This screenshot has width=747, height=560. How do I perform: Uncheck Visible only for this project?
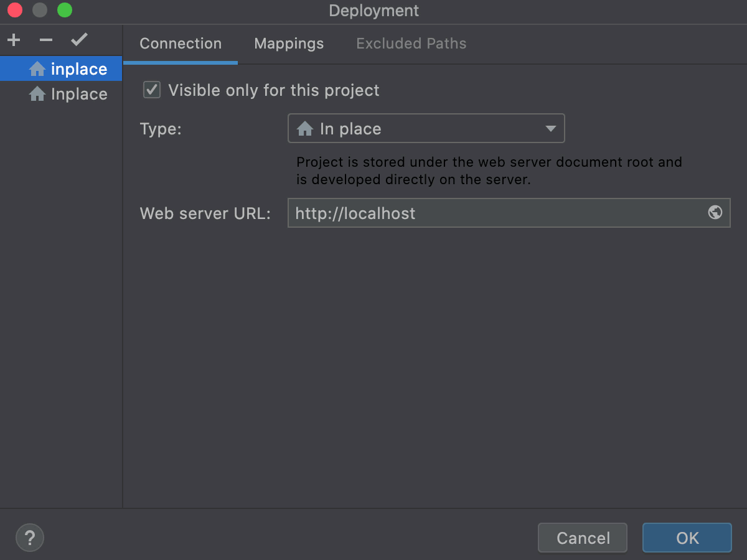pos(151,90)
